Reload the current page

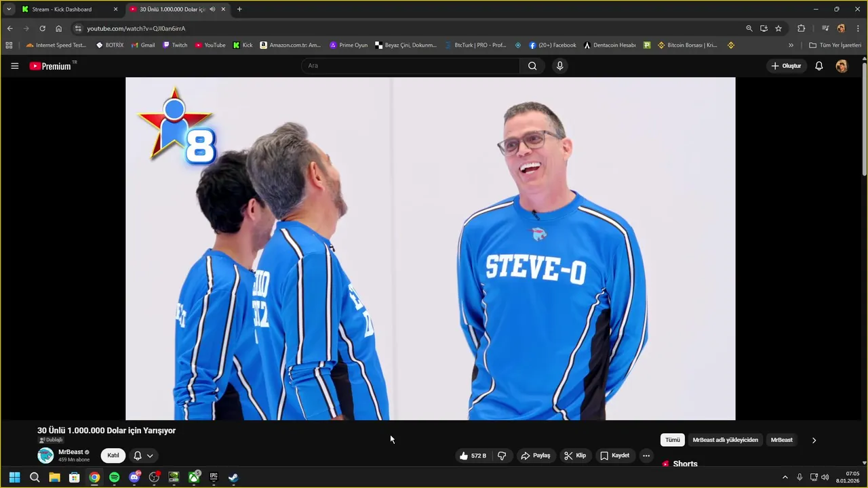(42, 28)
